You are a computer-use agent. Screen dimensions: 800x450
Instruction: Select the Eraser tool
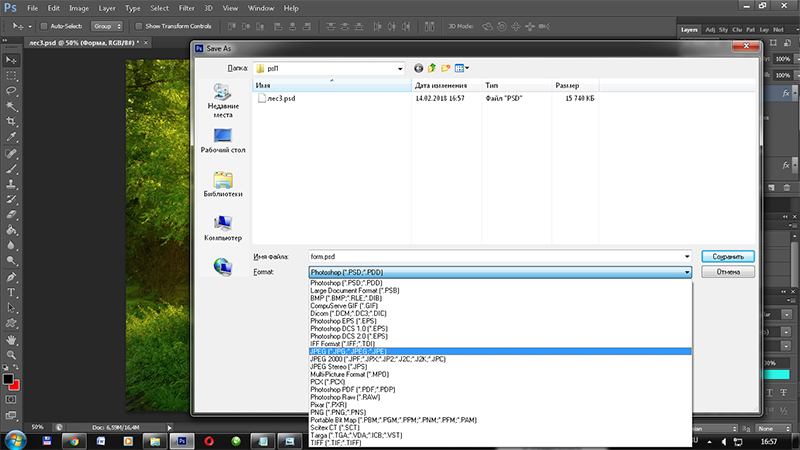tap(11, 215)
